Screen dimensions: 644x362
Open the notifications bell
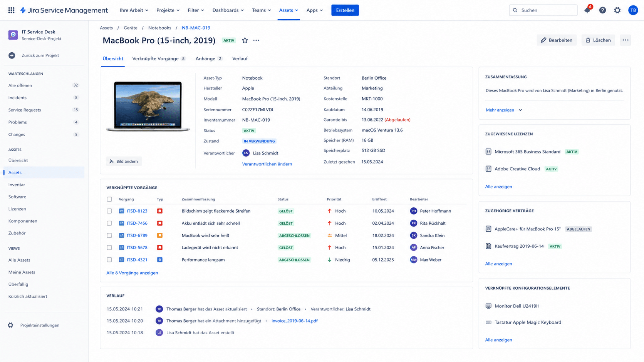click(x=587, y=10)
